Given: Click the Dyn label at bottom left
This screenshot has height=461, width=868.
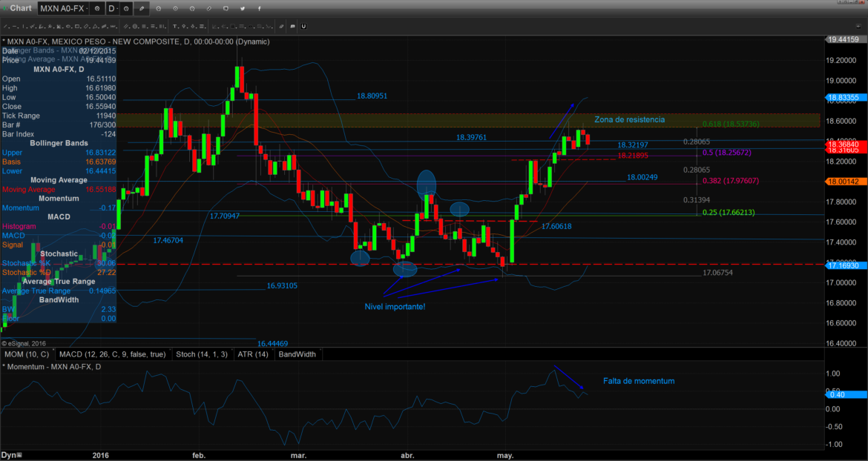Looking at the screenshot, I should tap(7, 456).
